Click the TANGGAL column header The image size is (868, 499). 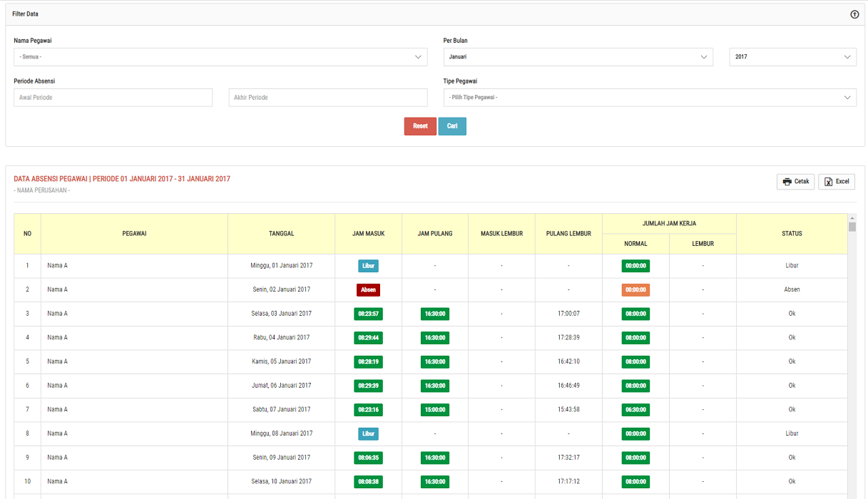281,234
